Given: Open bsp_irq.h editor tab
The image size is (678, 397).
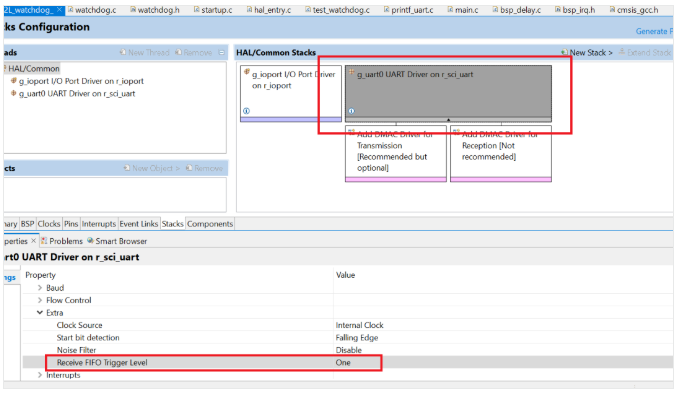Looking at the screenshot, I should coord(575,10).
